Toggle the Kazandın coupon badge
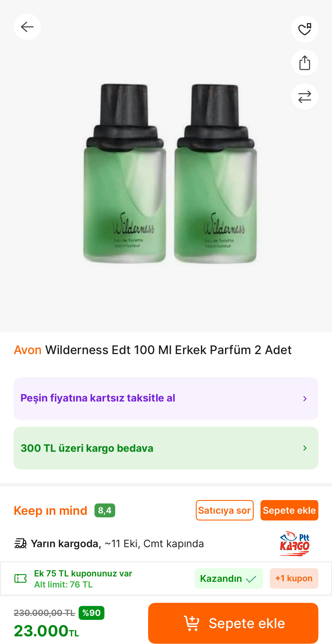The image size is (332, 644). pos(229,578)
